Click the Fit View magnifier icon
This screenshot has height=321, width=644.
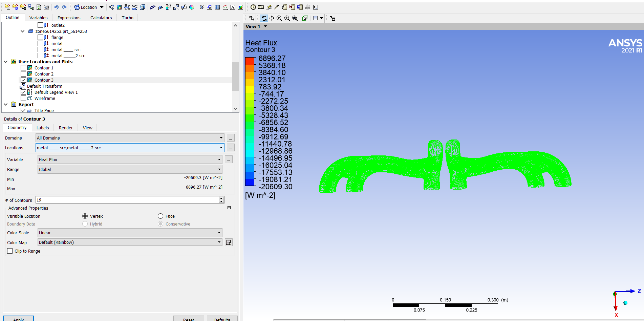click(x=295, y=18)
